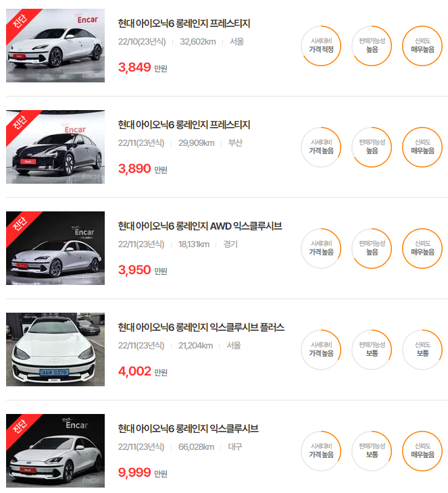The width and height of the screenshot is (448, 493).
Task: Click 가격높음 gauge of the 3,890만원 car
Action: coord(321,147)
